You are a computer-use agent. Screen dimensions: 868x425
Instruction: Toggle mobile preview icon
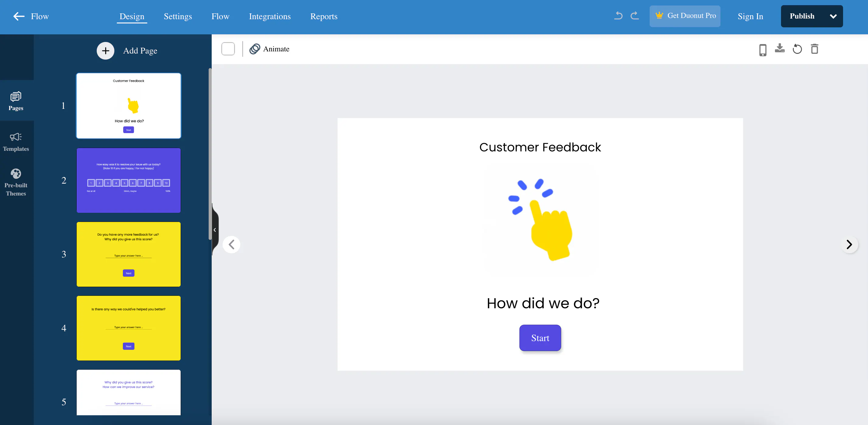(763, 50)
